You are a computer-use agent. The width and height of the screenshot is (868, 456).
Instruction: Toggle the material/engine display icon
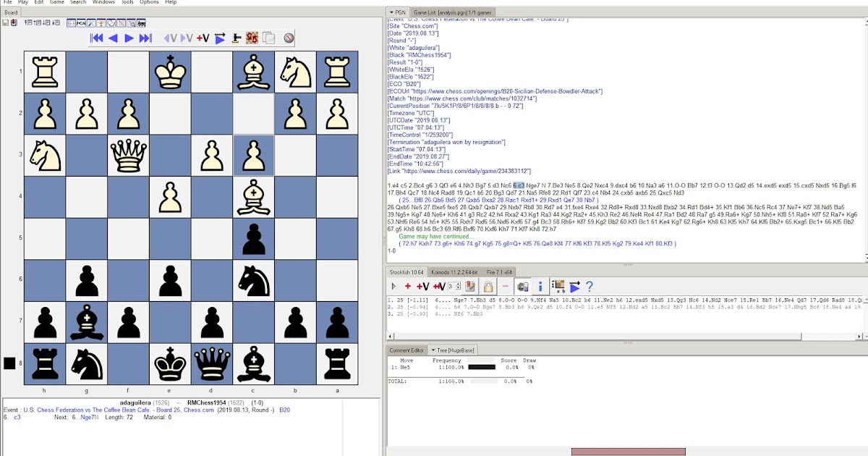522,287
